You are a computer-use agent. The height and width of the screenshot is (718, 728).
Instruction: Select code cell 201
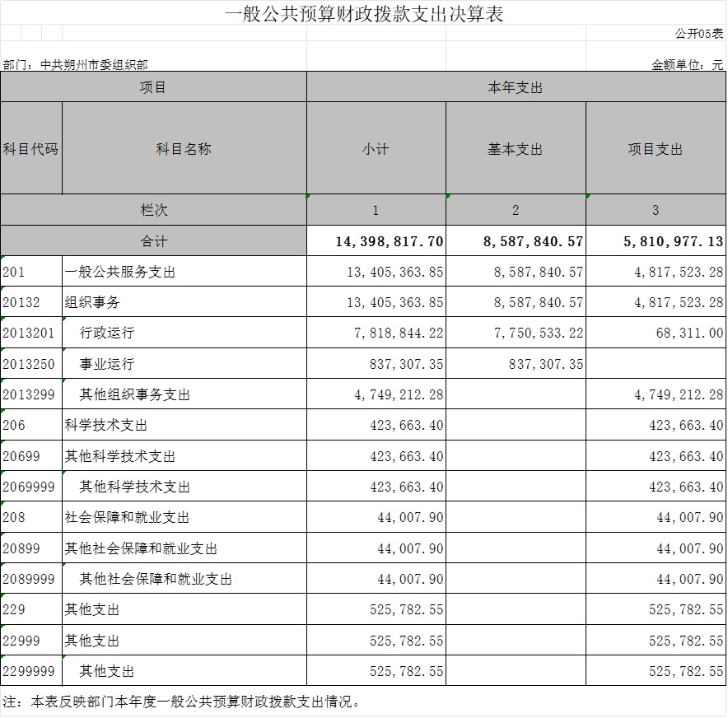pyautogui.click(x=31, y=272)
